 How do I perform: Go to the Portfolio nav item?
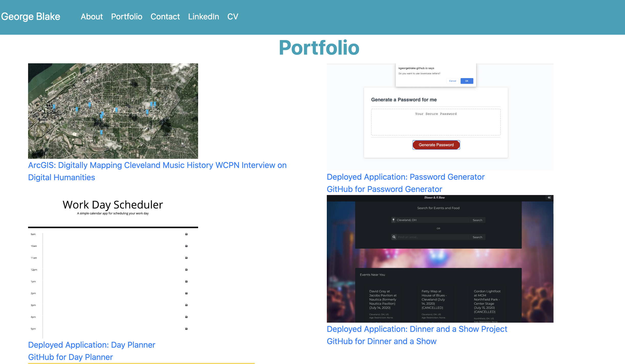coord(127,17)
